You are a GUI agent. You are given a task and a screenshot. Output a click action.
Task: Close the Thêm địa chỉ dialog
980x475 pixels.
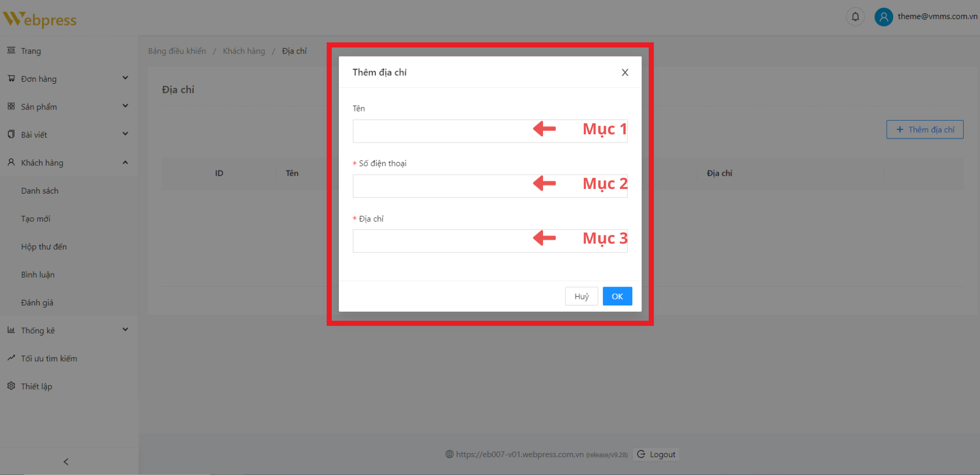(x=625, y=73)
